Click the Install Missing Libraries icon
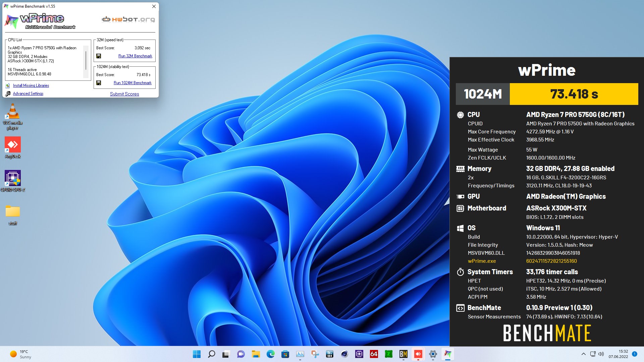Image resolution: width=644 pixels, height=362 pixels. (8, 85)
